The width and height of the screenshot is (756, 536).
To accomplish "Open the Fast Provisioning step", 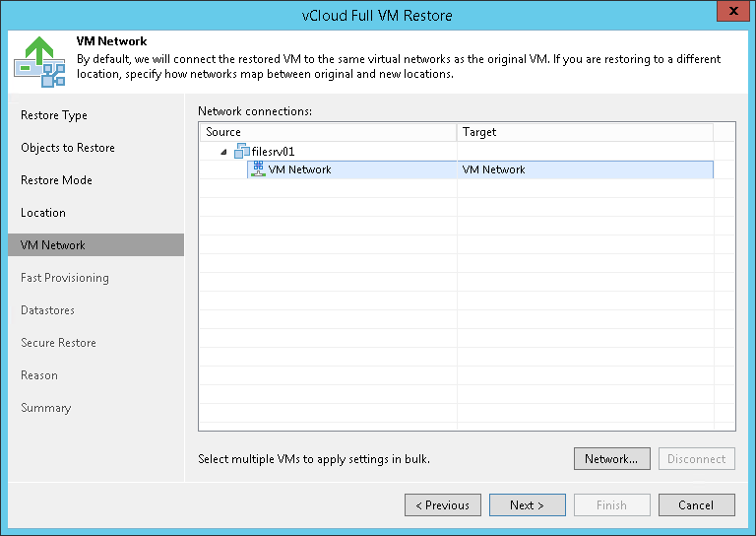I will coord(65,278).
